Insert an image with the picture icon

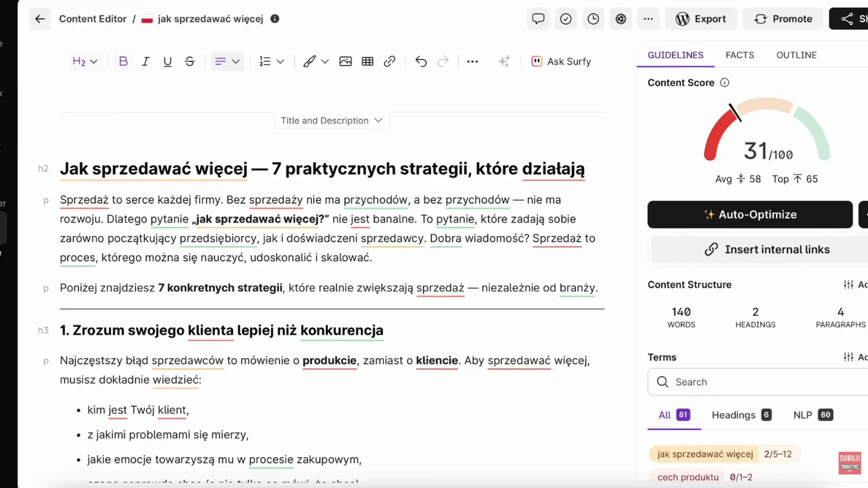[x=346, y=61]
